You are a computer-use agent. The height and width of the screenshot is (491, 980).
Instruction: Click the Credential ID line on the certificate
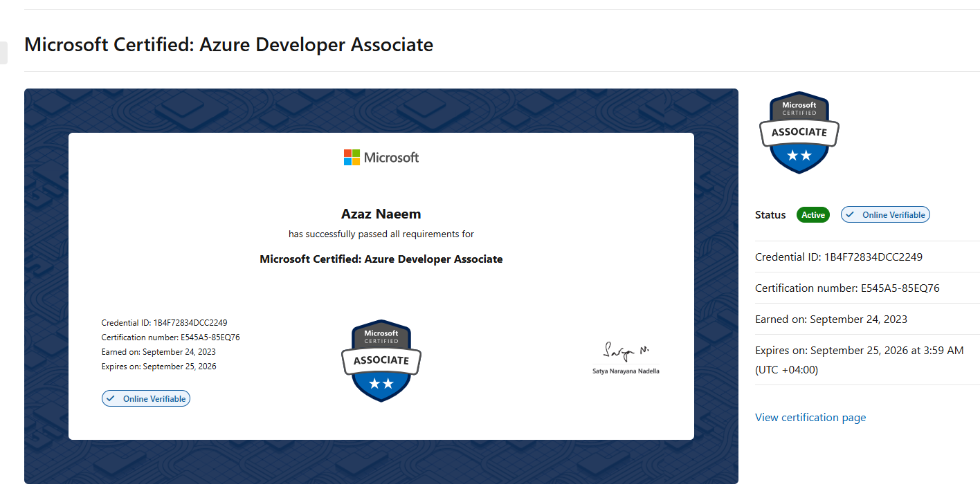tap(165, 323)
